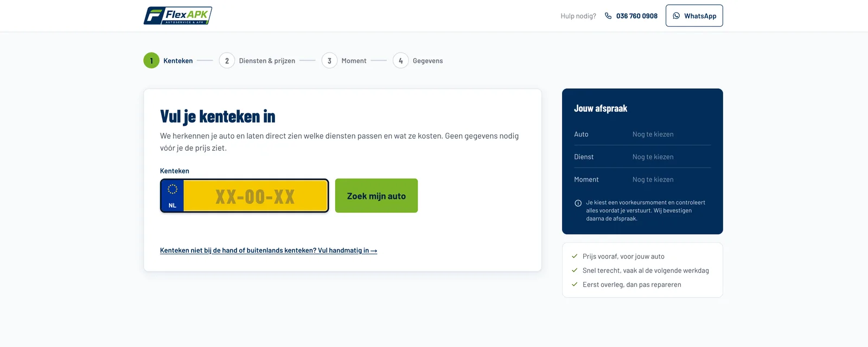Viewport: 868px width, 347px height.
Task: Click the 'Auto' row in Jouw afspraak
Action: pyautogui.click(x=642, y=134)
